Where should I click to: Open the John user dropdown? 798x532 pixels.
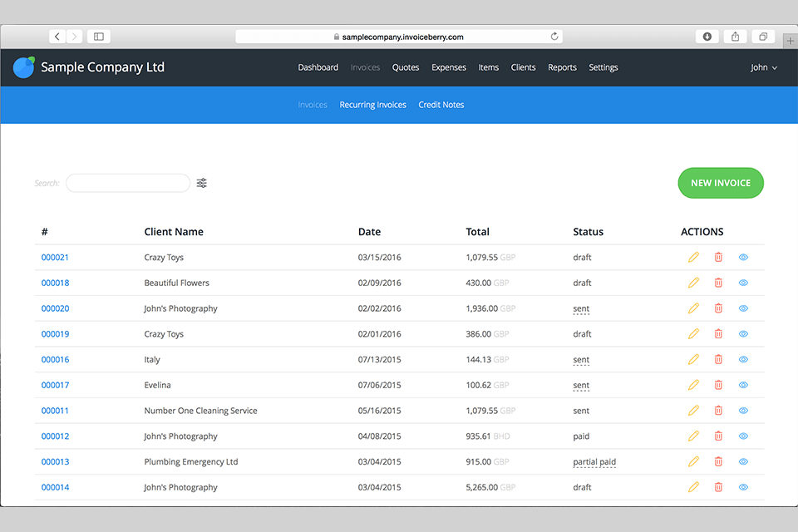tap(763, 67)
